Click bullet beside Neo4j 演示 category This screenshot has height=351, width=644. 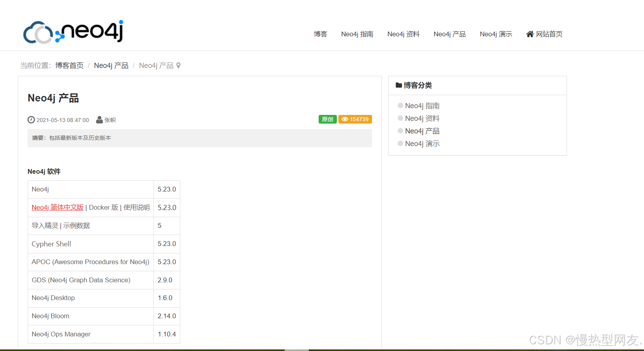(x=400, y=143)
